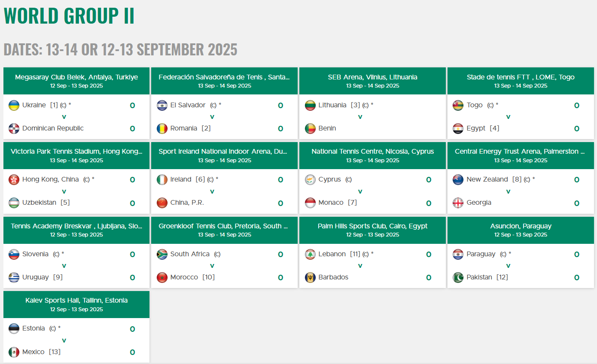Select the Hong Kong, China team name
This screenshot has width=597, height=364.
[51, 179]
